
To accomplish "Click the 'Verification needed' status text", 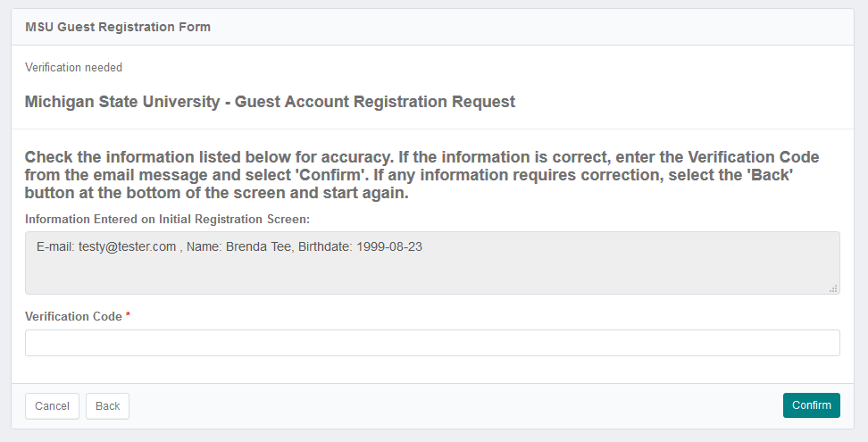I will coord(74,68).
